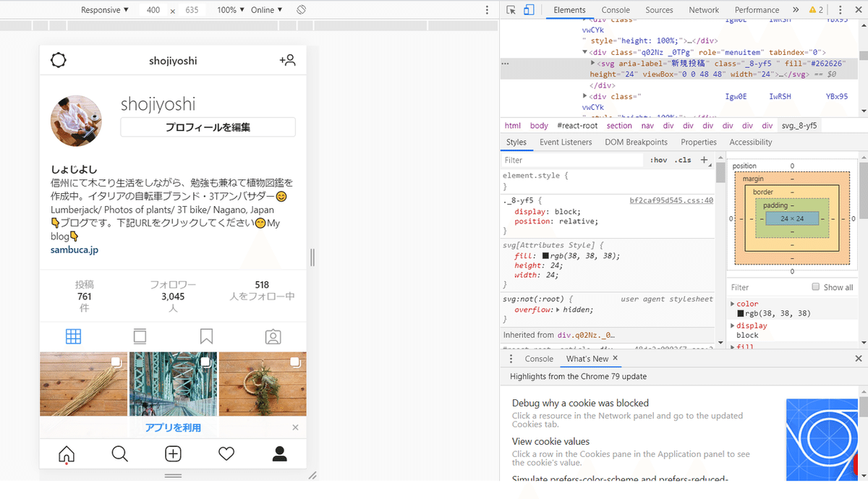Expand the overflow hidden shorthand
Image resolution: width=868 pixels, height=499 pixels.
(x=557, y=310)
